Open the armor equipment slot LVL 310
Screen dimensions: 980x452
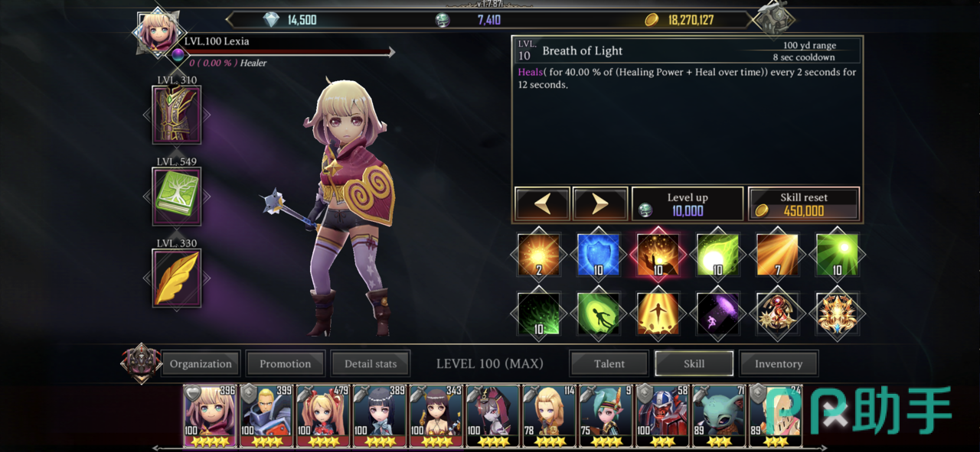[177, 115]
